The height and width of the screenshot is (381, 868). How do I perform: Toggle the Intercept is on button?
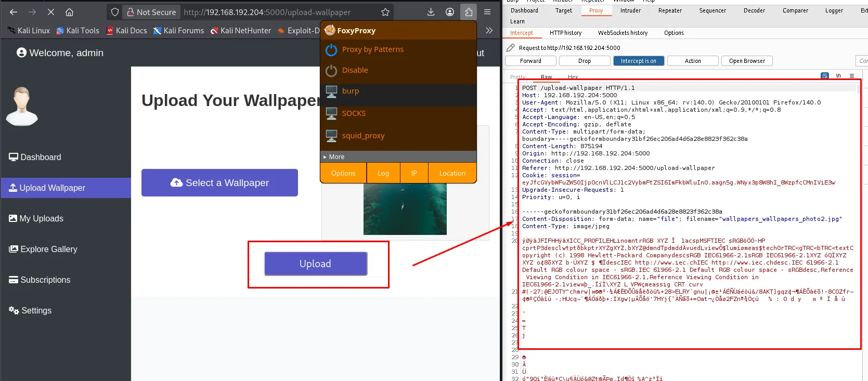click(x=638, y=61)
